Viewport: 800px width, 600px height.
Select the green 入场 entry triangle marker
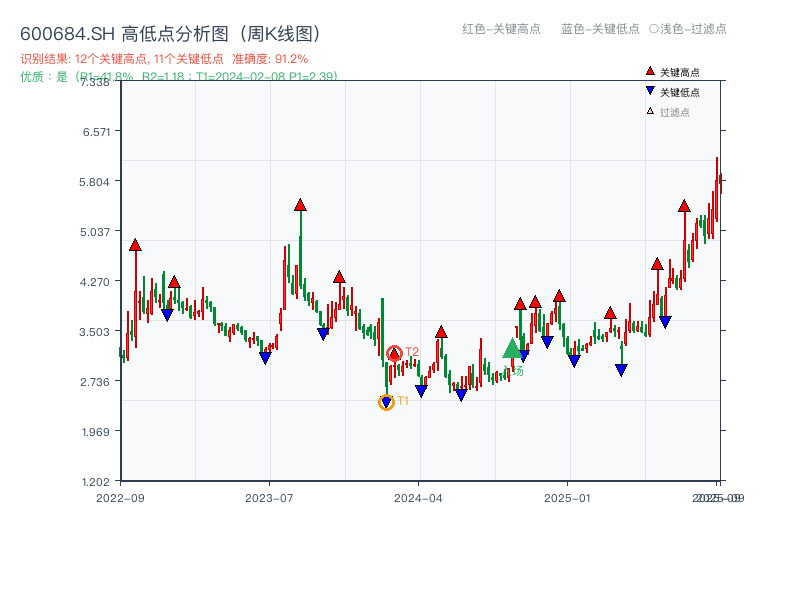click(x=512, y=351)
